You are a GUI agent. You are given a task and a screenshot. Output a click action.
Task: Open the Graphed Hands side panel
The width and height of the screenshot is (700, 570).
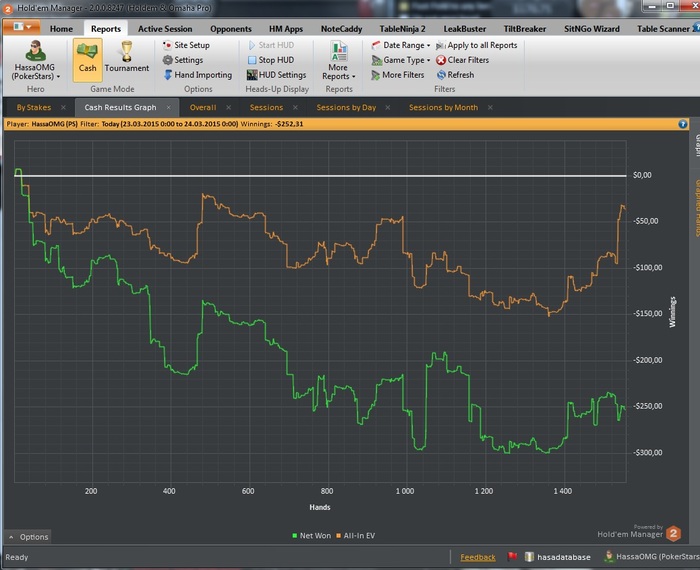click(x=696, y=208)
